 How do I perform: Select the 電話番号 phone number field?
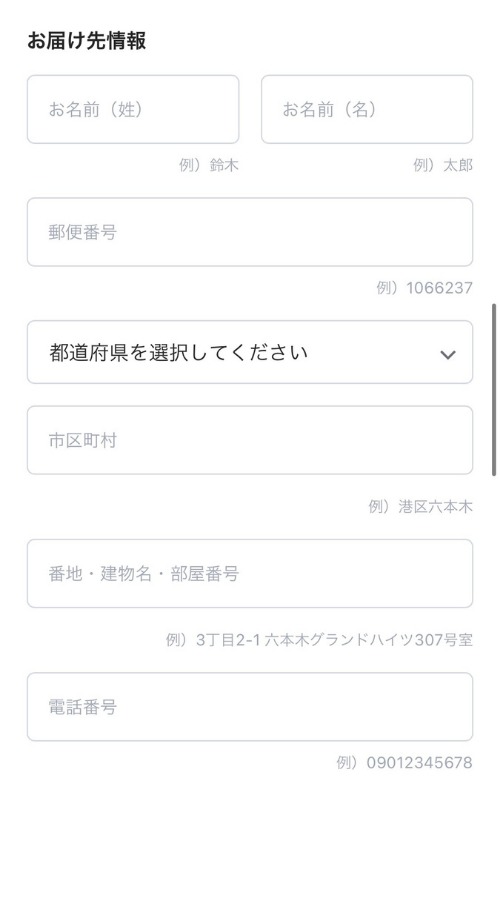click(250, 707)
